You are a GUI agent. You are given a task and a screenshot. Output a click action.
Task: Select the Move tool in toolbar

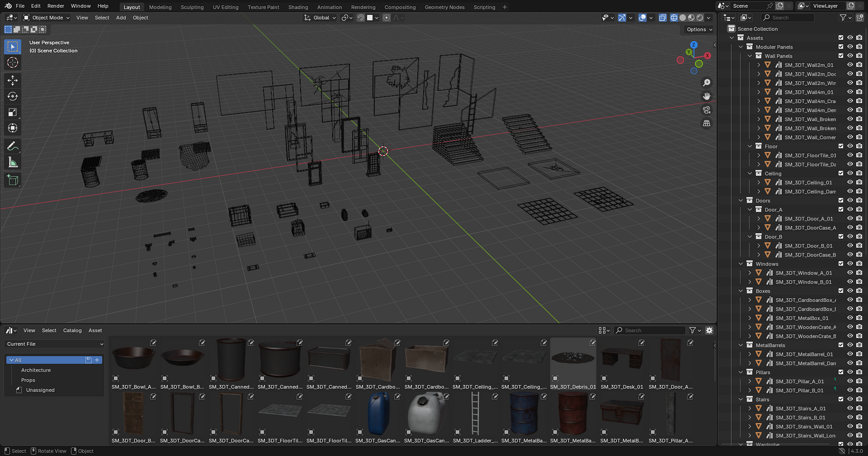(13, 80)
